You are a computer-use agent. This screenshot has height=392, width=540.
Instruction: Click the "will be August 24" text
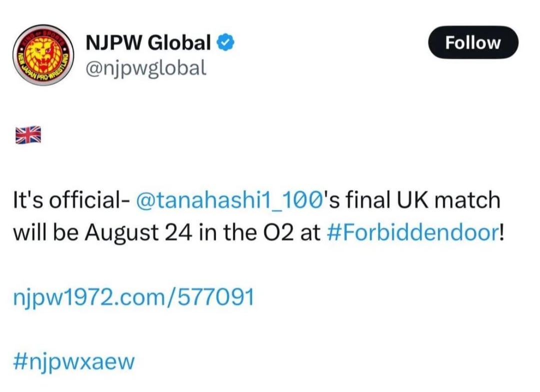(x=102, y=233)
